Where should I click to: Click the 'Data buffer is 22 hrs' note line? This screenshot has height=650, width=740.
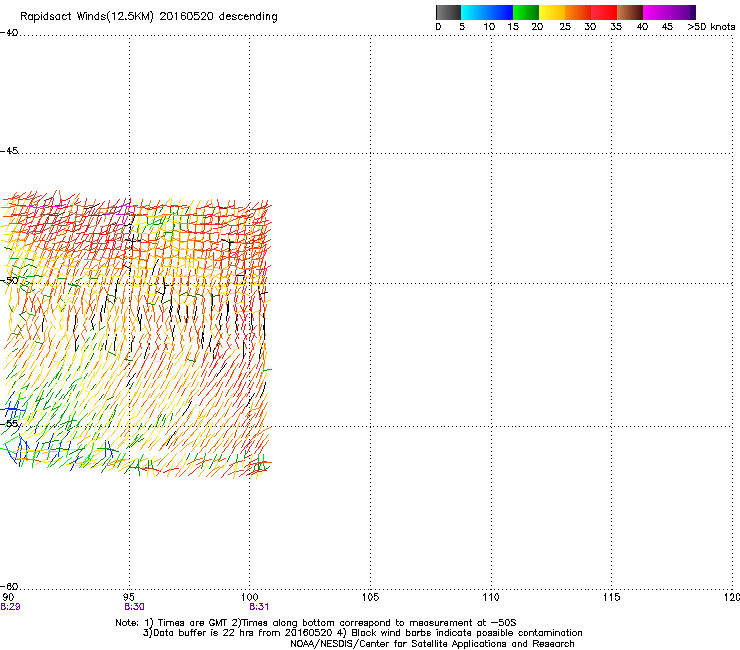(362, 633)
